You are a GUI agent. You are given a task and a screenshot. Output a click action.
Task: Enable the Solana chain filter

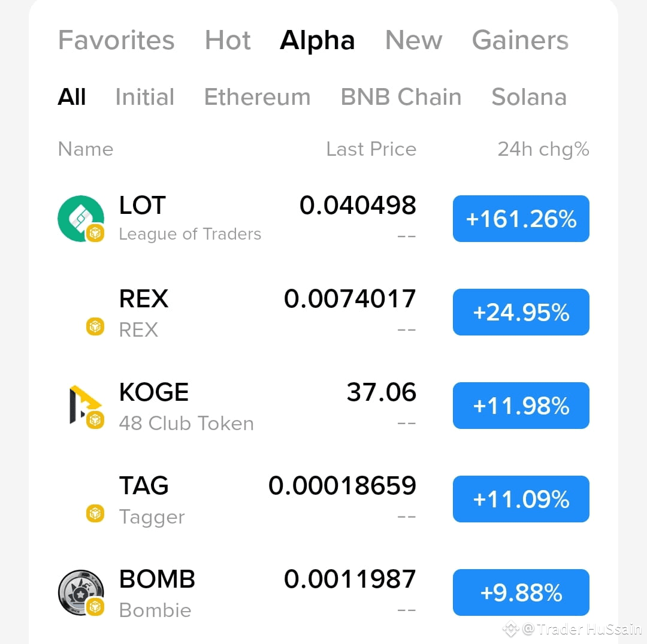[x=529, y=96]
